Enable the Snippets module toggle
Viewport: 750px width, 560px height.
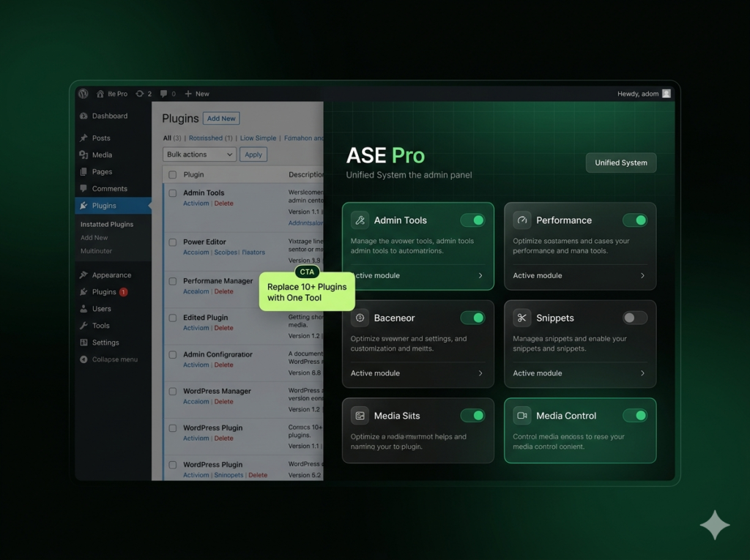pyautogui.click(x=635, y=318)
